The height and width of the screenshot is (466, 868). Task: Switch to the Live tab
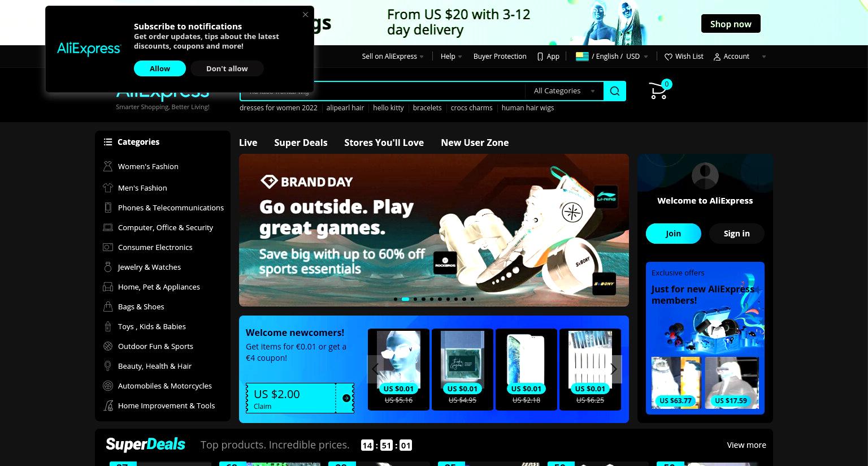pyautogui.click(x=248, y=143)
